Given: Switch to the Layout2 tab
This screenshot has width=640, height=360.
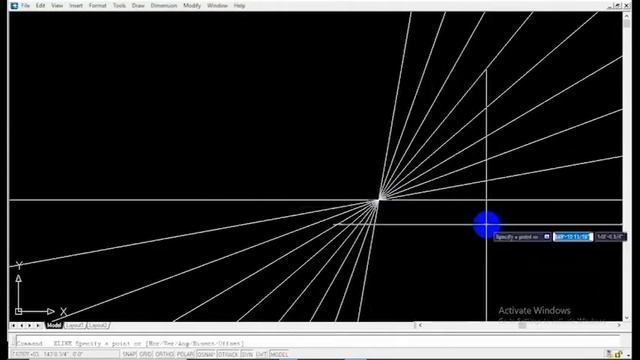Looking at the screenshot, I should point(98,325).
